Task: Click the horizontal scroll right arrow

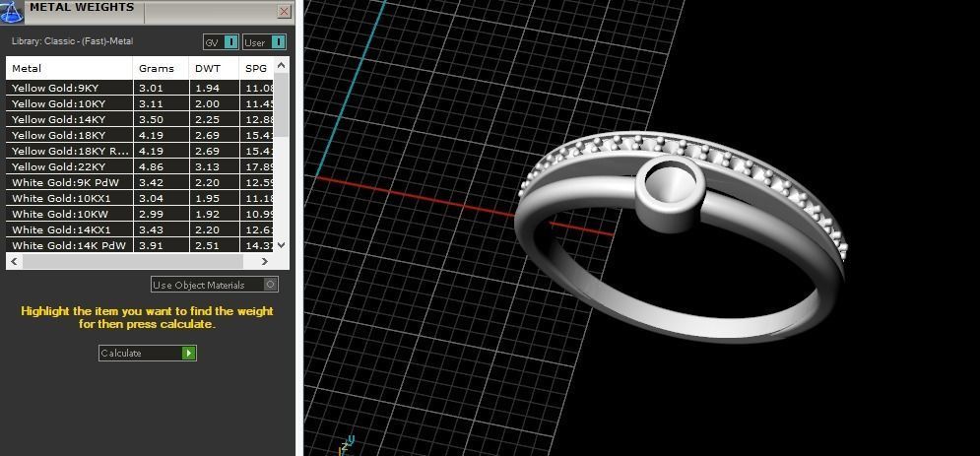Action: 264,261
